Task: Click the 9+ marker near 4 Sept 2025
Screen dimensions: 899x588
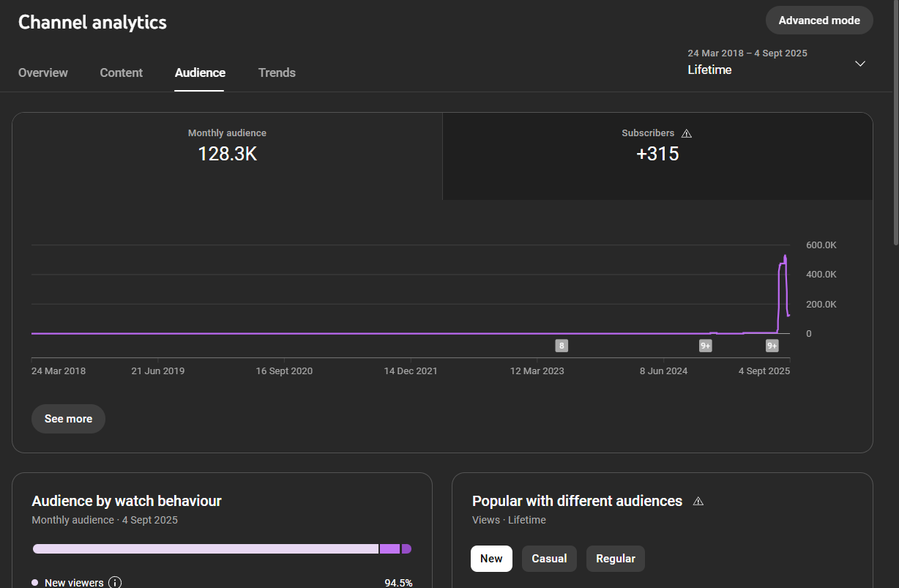Action: pos(772,346)
